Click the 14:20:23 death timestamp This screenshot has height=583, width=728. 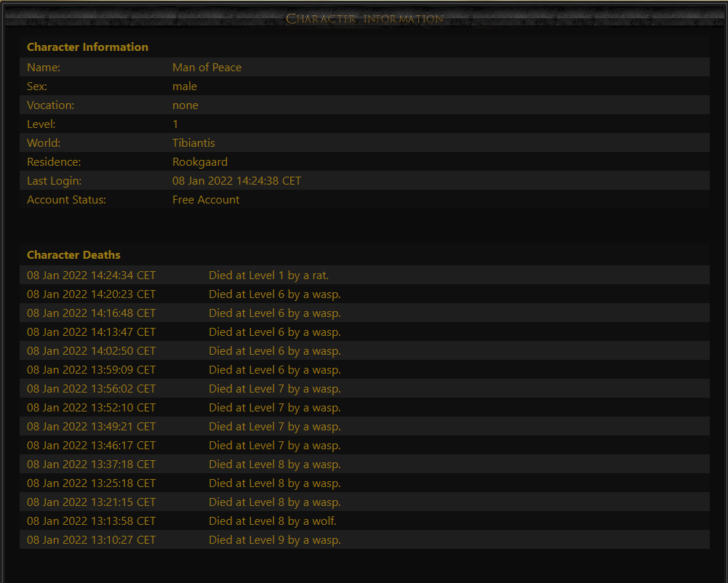pos(91,294)
